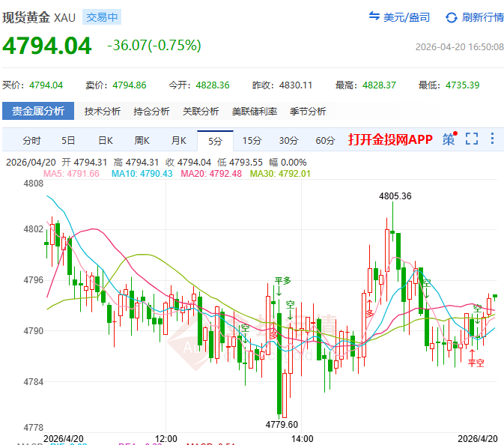Open the three-dot more options menu
Image resolution: width=504 pixels, height=445 pixels.
point(492,139)
